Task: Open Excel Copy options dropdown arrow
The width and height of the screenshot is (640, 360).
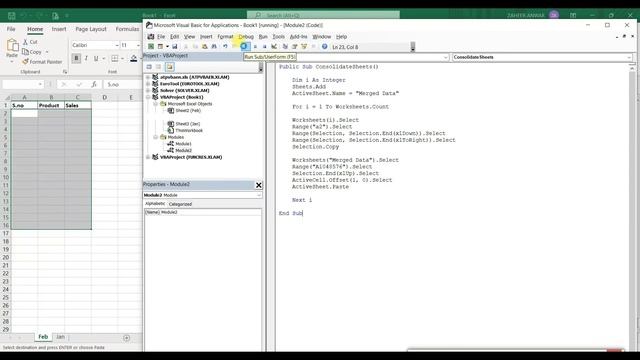Action: (x=47, y=52)
